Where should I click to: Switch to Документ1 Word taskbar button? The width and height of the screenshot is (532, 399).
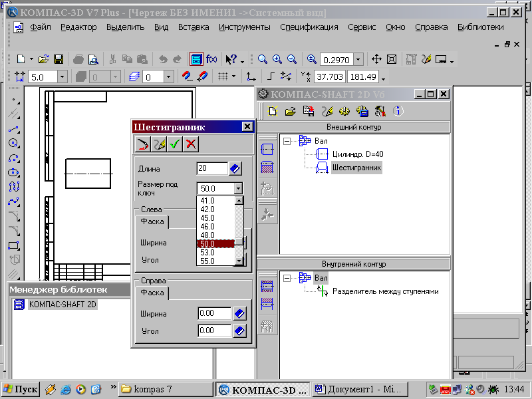[x=360, y=389]
